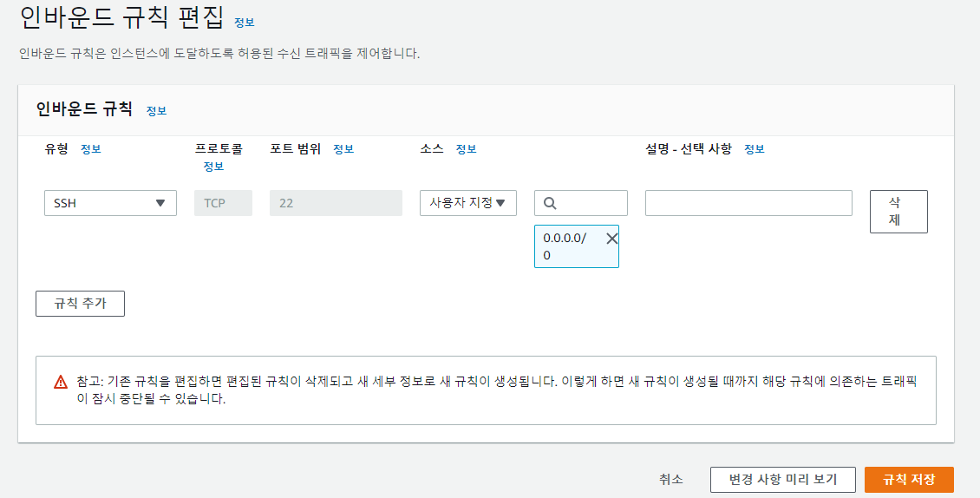Open the SSH type dropdown
Screen dimensions: 980x498
(111, 203)
